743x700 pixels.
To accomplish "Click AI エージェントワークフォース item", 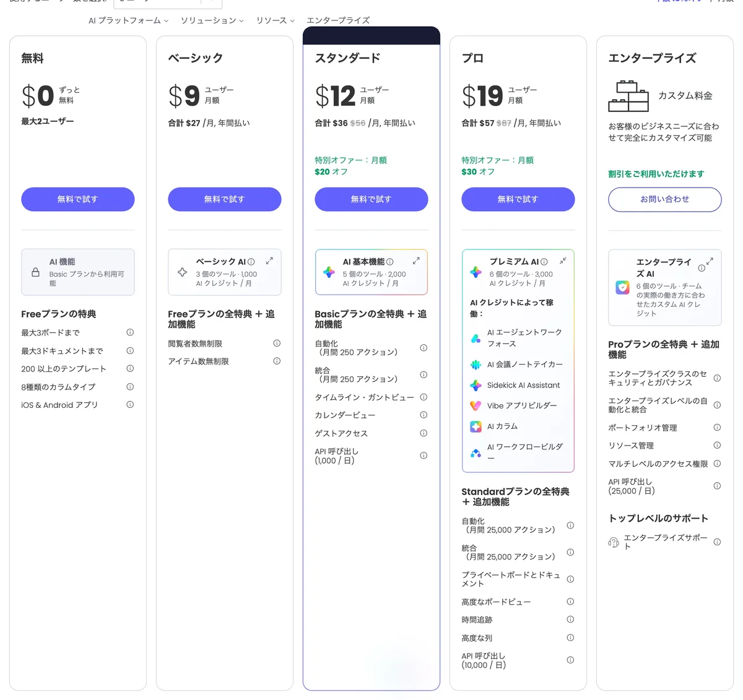I will [518, 338].
